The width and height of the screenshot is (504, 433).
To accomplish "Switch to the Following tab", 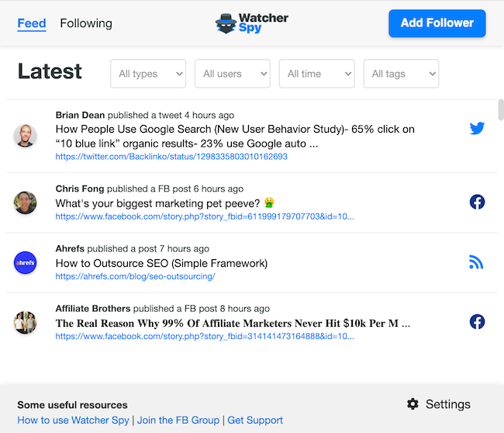I will pos(86,23).
